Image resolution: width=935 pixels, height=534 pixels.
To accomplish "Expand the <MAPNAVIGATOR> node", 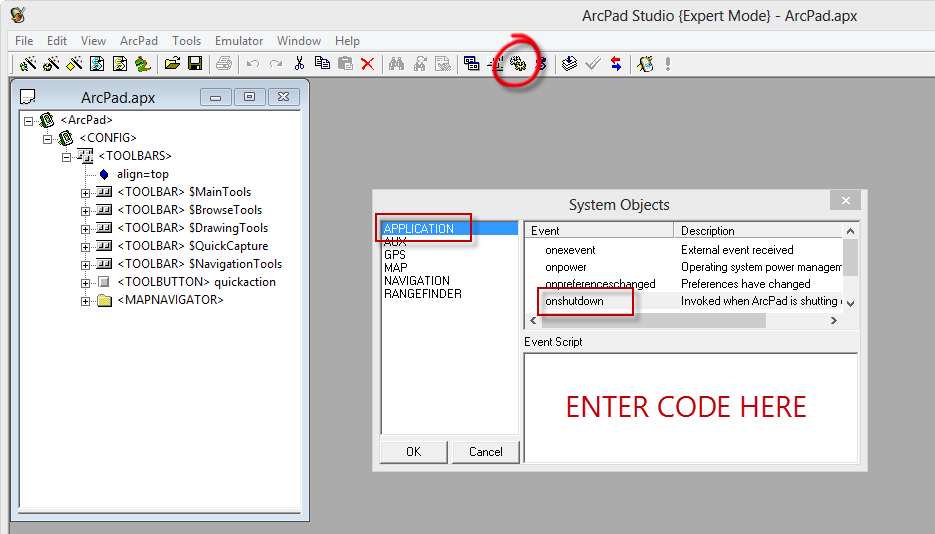I will point(85,301).
